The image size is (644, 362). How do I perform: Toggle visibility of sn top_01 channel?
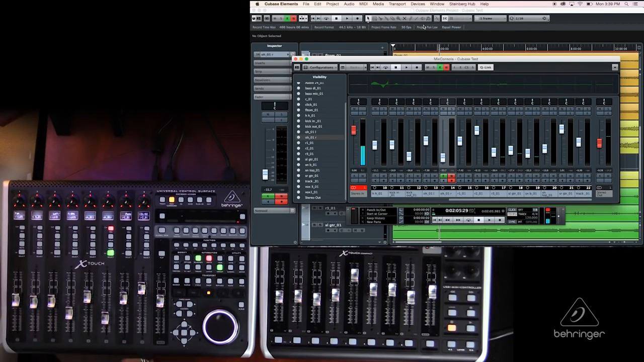(x=298, y=170)
